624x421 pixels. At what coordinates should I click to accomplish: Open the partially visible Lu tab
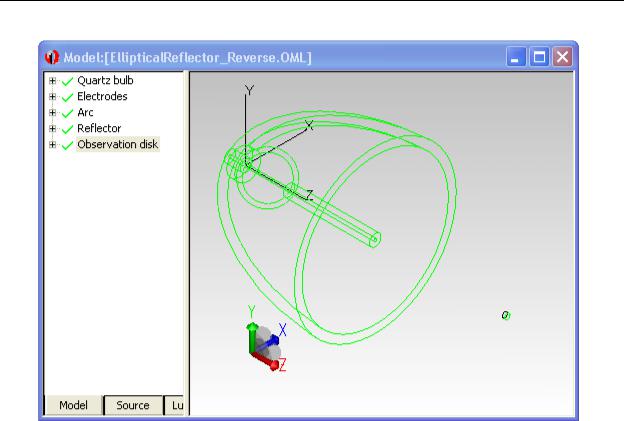[175, 405]
